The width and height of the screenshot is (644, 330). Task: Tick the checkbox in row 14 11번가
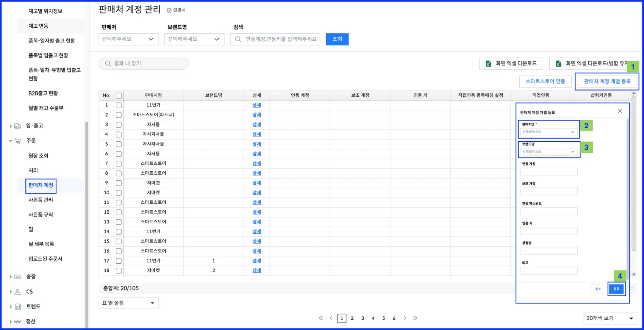pos(119,231)
